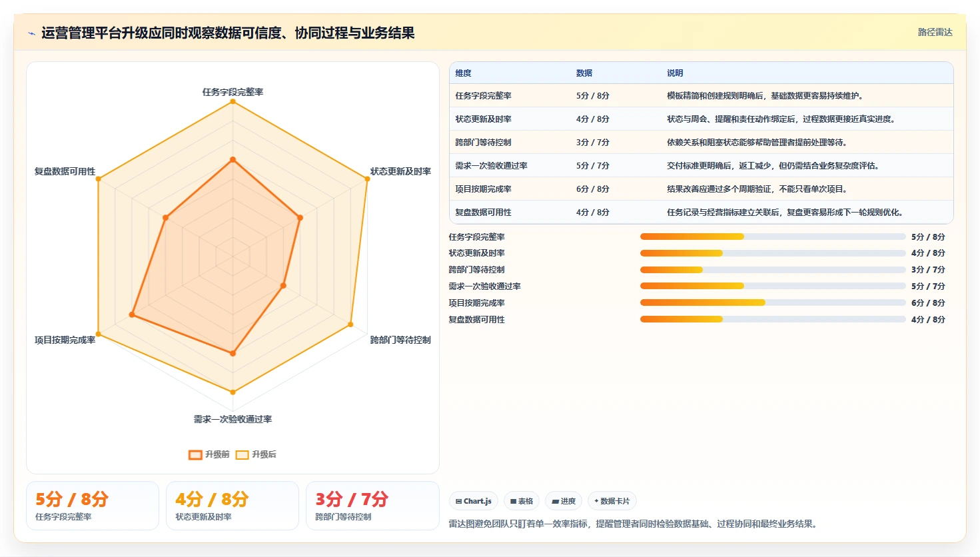Click the 6分 / 8分 cell in the table
The image size is (980, 557).
(593, 189)
